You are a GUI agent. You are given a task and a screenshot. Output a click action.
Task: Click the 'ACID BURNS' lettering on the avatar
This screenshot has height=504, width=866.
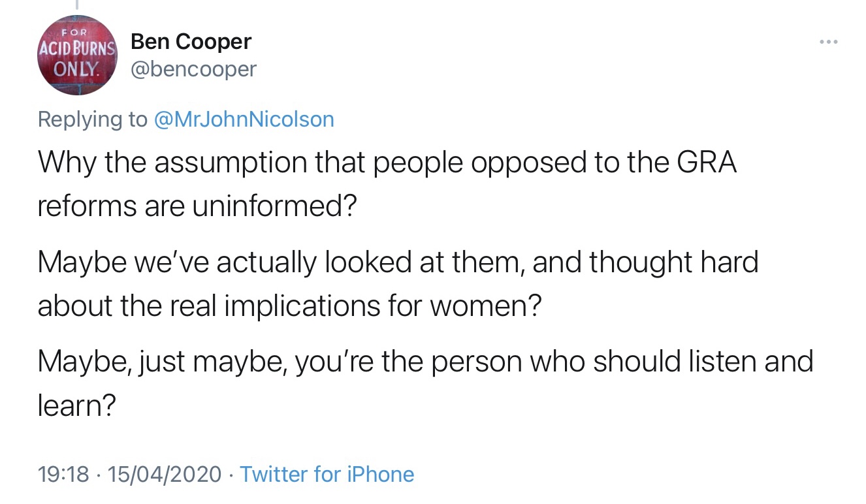pos(77,48)
